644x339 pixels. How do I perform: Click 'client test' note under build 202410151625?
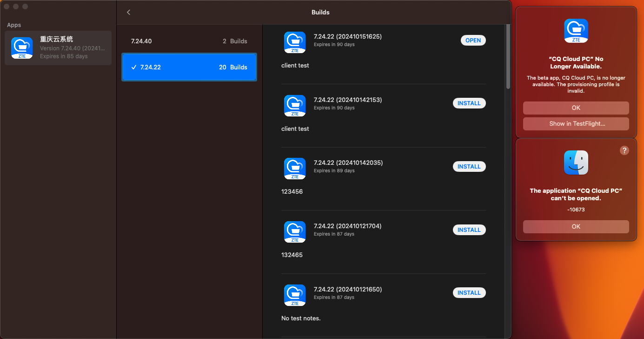coord(295,65)
